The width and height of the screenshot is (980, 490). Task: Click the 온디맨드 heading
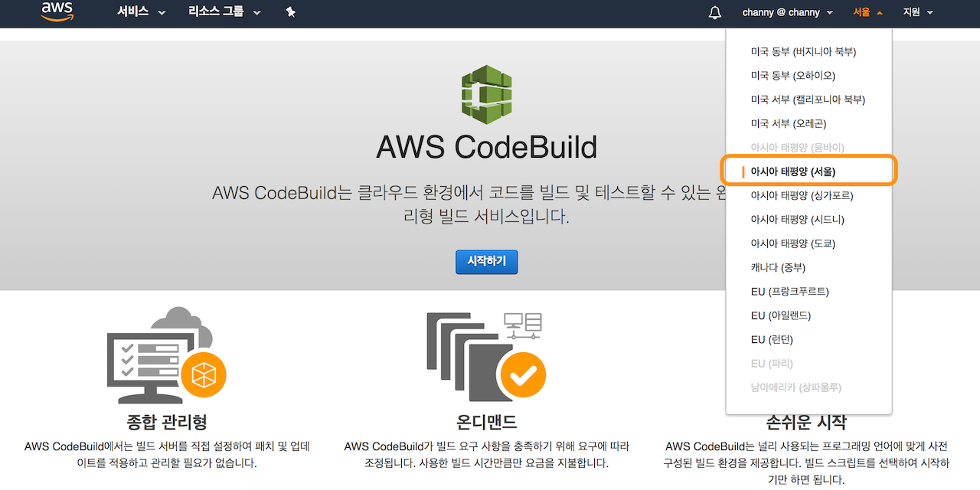[x=486, y=422]
